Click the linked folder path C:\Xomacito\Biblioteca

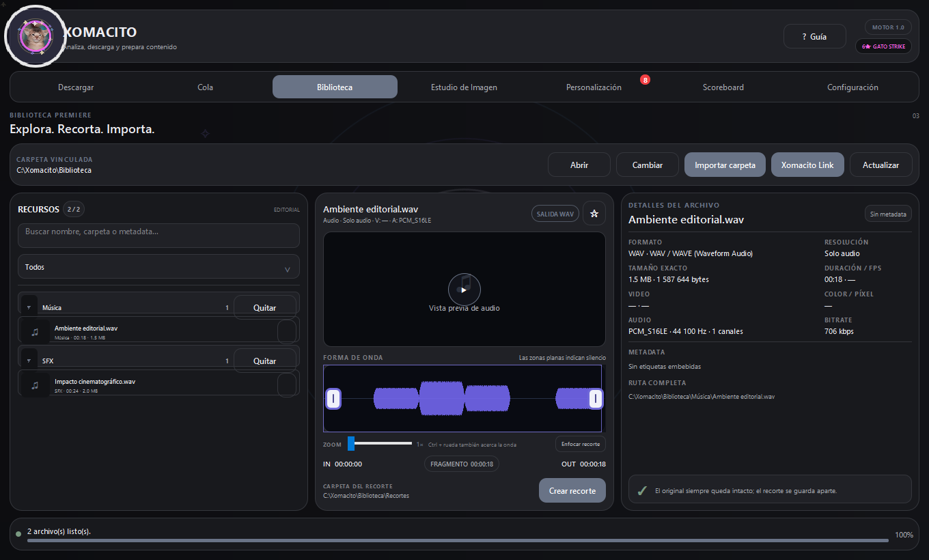[54, 170]
